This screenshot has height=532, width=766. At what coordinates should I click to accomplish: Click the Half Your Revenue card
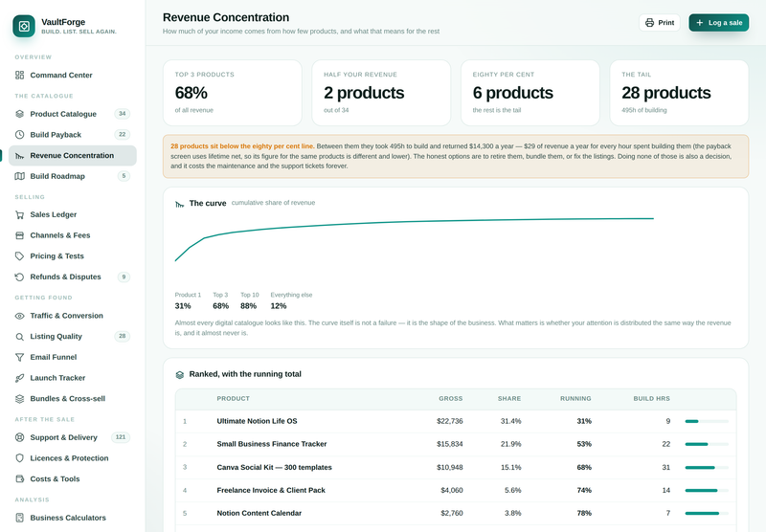tap(381, 93)
